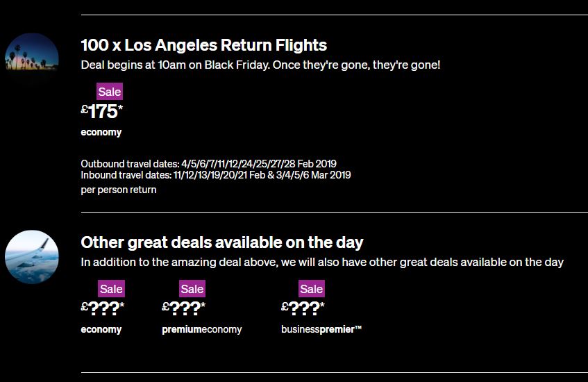Click the businesspremier fare label

click(x=321, y=329)
